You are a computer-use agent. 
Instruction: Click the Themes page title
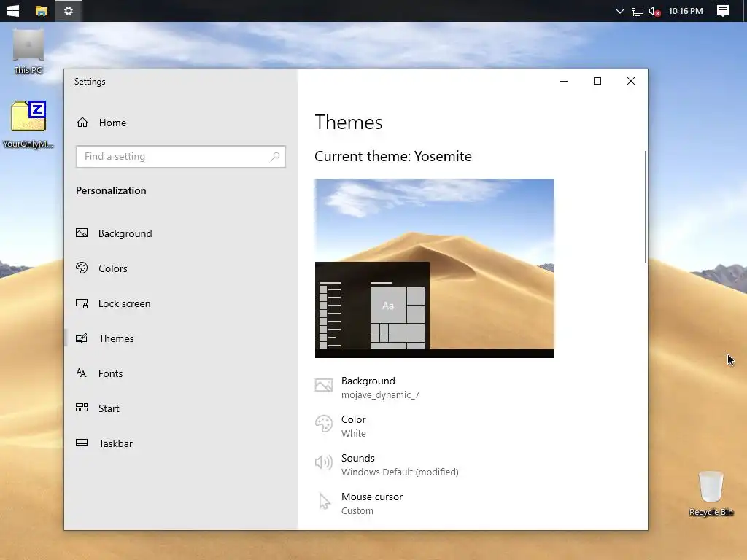[x=349, y=122]
